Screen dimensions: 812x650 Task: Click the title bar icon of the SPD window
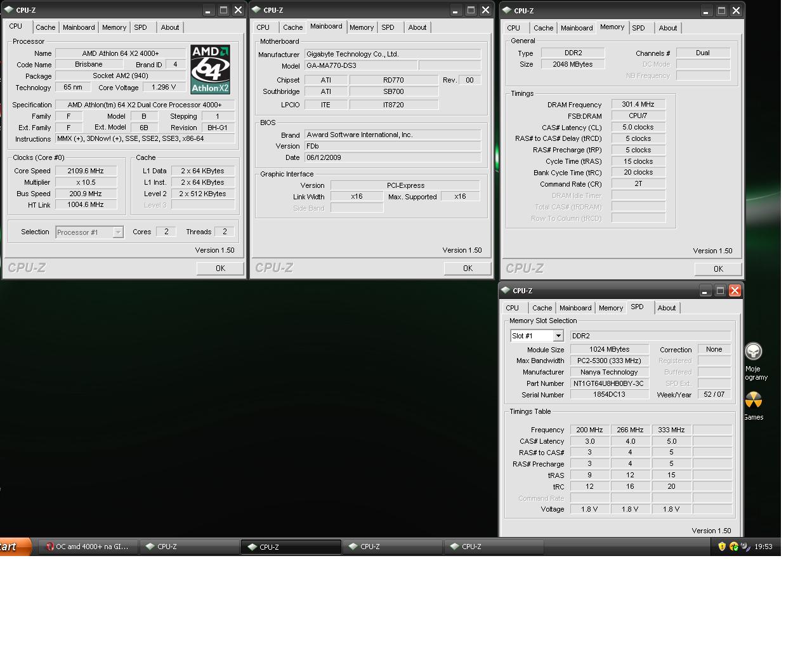tap(506, 291)
